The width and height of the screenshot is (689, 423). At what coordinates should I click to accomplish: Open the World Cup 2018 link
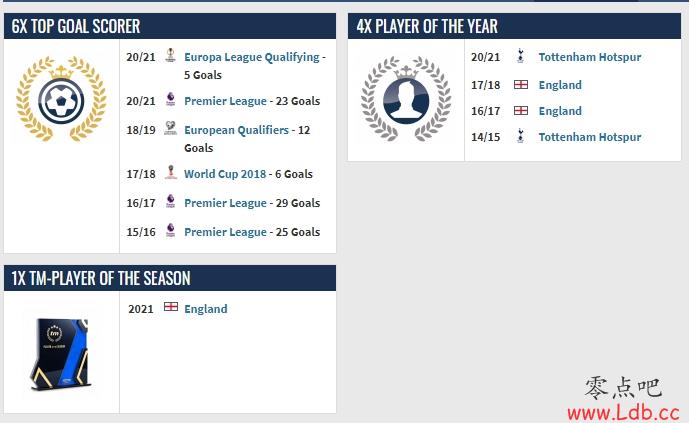225,174
